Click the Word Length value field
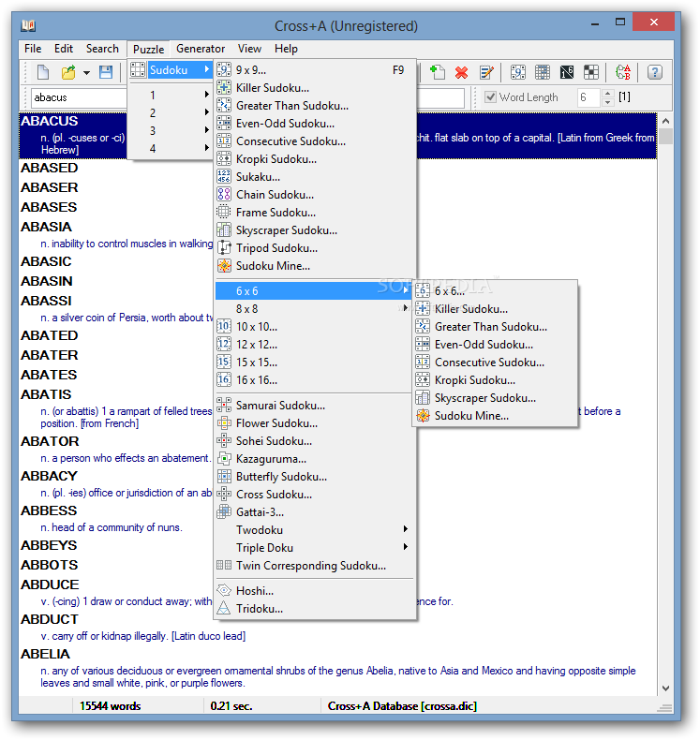Image resolution: width=700 pixels, height=740 pixels. [588, 97]
